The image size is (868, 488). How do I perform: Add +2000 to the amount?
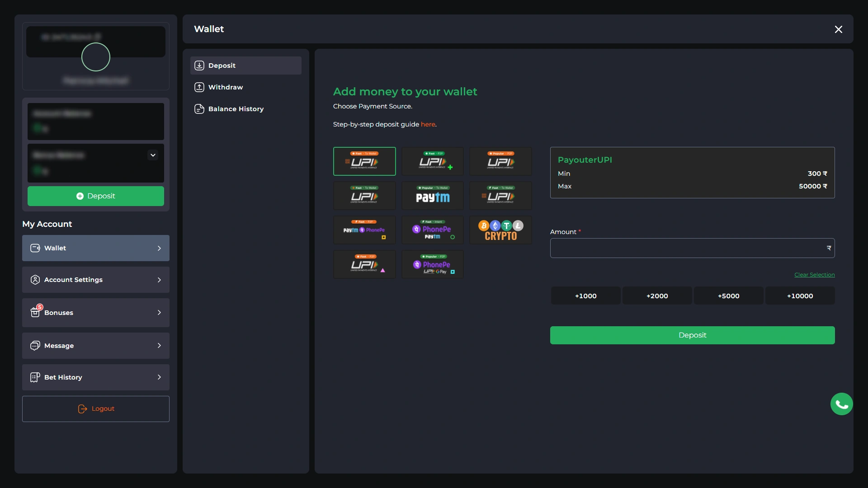coord(657,296)
